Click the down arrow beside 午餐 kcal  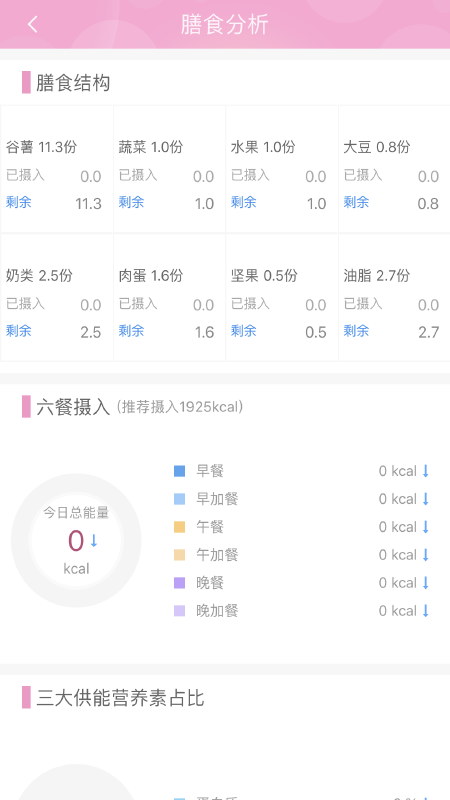pos(426,527)
